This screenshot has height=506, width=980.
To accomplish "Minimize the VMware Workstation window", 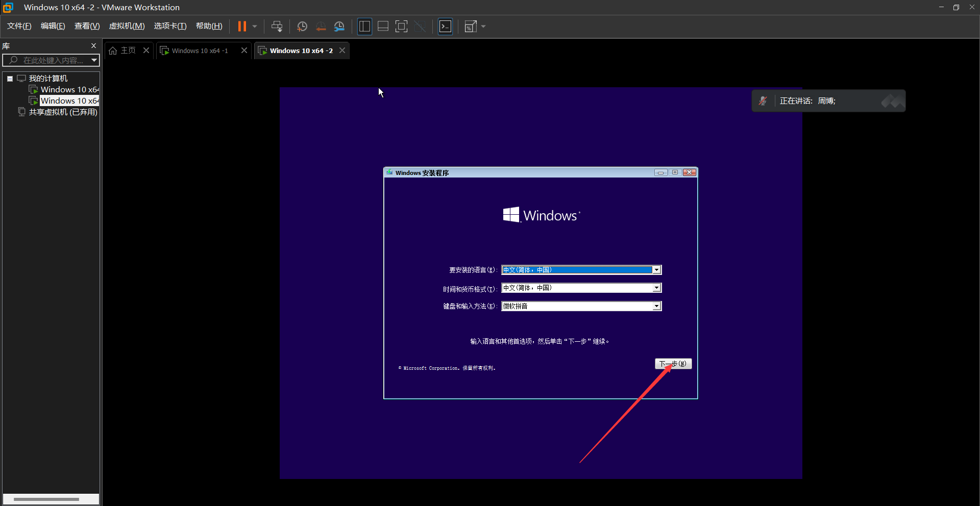I will [941, 7].
